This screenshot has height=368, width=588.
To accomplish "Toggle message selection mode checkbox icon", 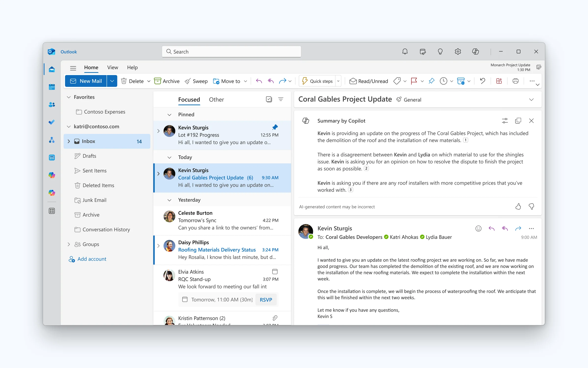I will (269, 99).
